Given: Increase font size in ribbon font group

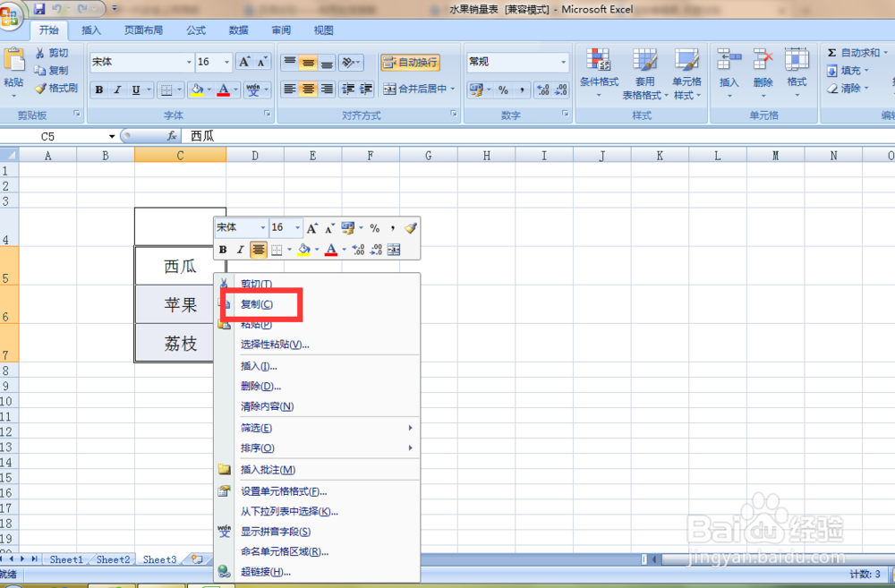Looking at the screenshot, I should pos(244,62).
